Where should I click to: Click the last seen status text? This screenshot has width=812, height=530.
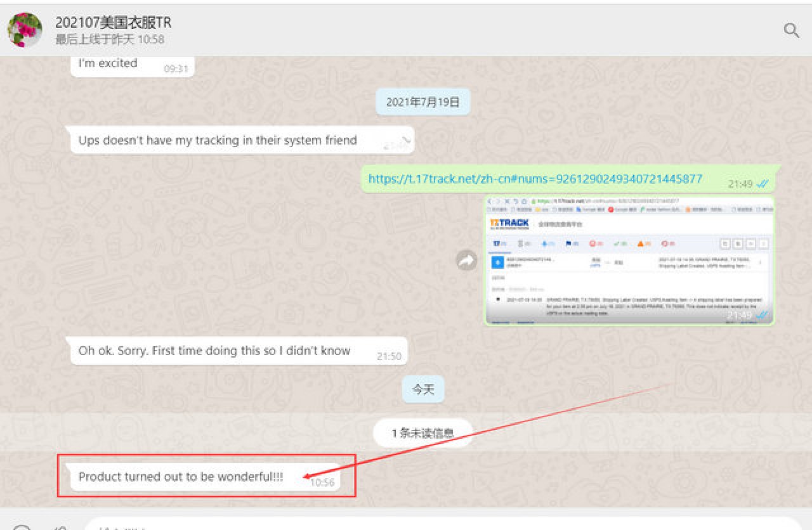click(x=109, y=39)
